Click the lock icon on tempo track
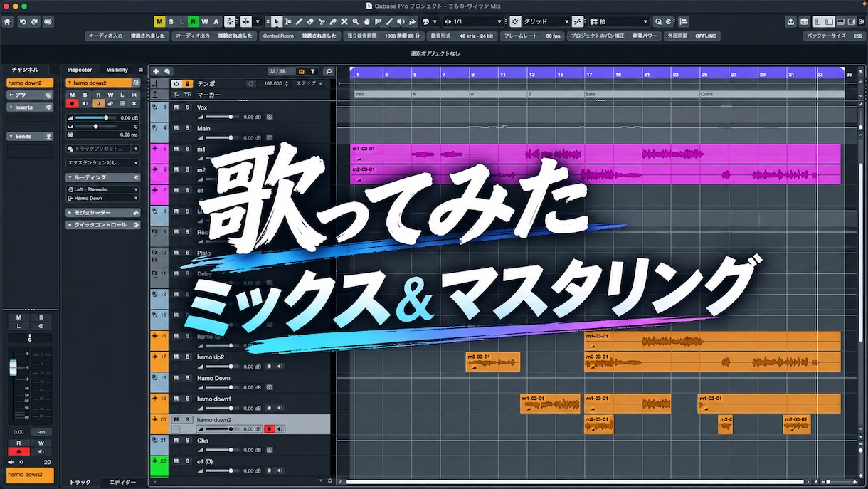Viewport: 868px width, 489px height. [188, 83]
